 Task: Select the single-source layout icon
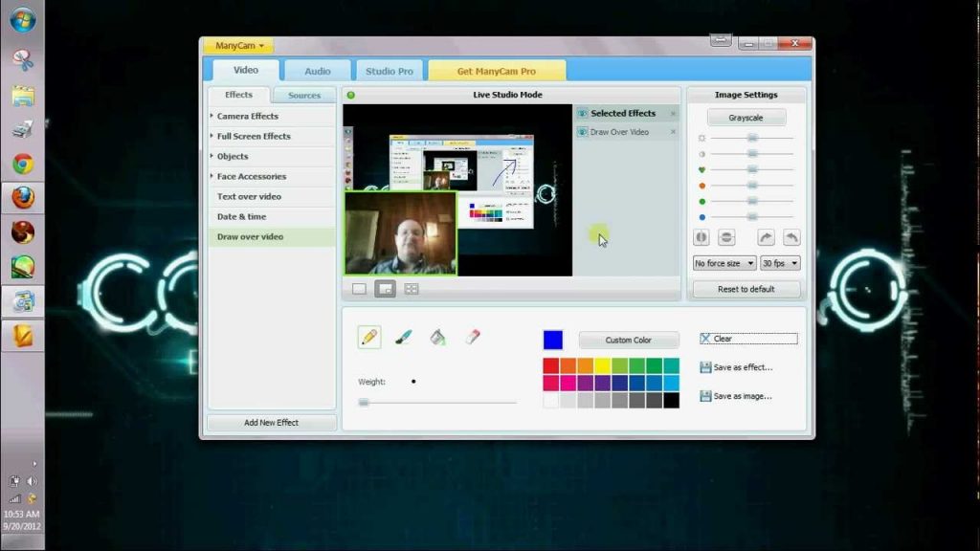pos(359,288)
